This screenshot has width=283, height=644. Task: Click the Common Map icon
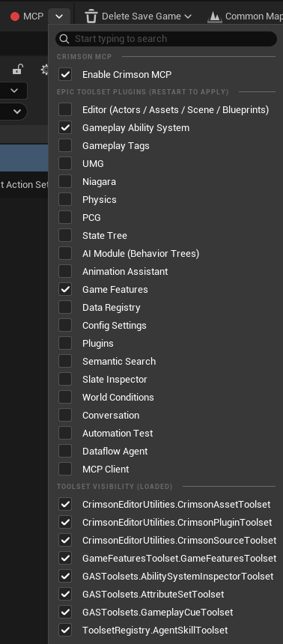(214, 16)
